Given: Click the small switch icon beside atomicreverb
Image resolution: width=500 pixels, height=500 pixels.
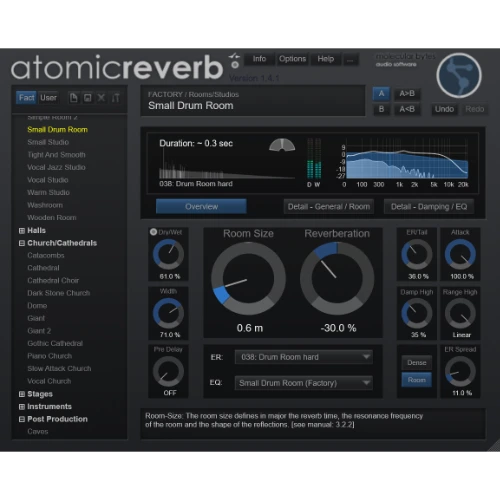Looking at the screenshot, I should point(234,56).
